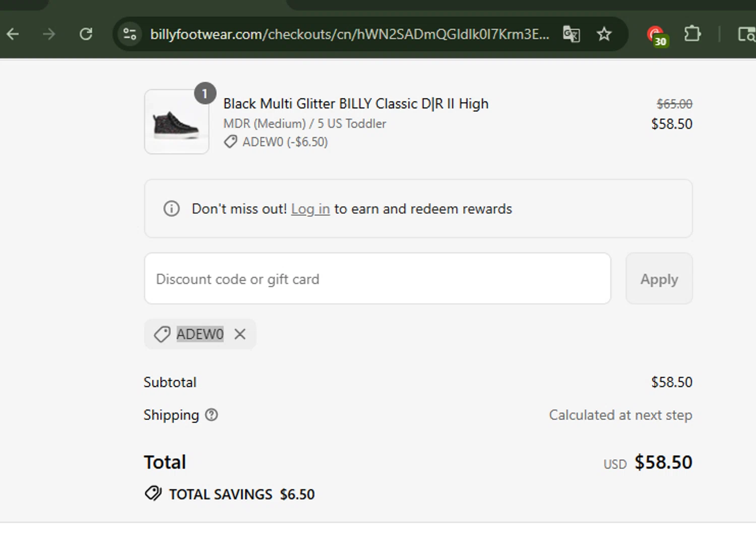Click the product title Black Multi Glitter BILLY
The width and height of the screenshot is (756, 539).
(x=356, y=103)
